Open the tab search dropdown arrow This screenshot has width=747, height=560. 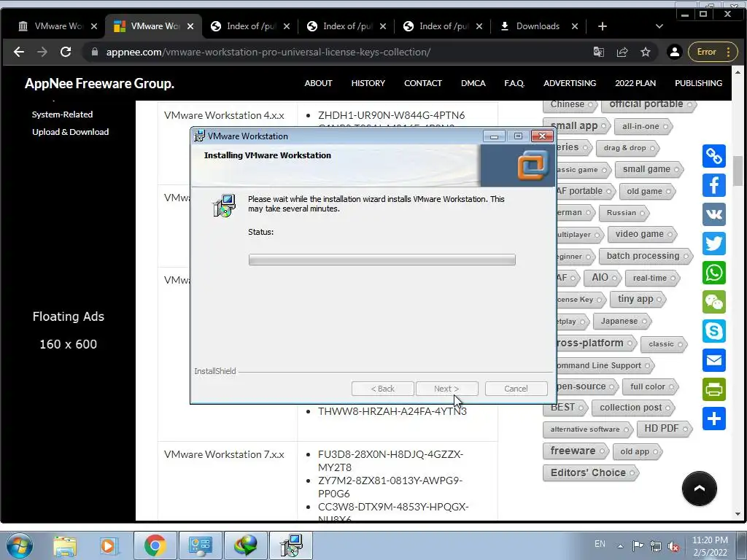tap(659, 26)
